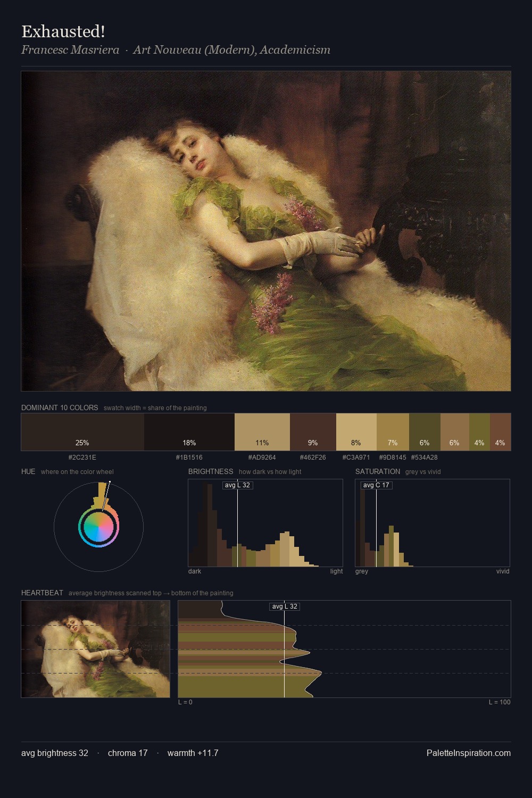Open the main painting image of Exhausted!

(x=266, y=231)
